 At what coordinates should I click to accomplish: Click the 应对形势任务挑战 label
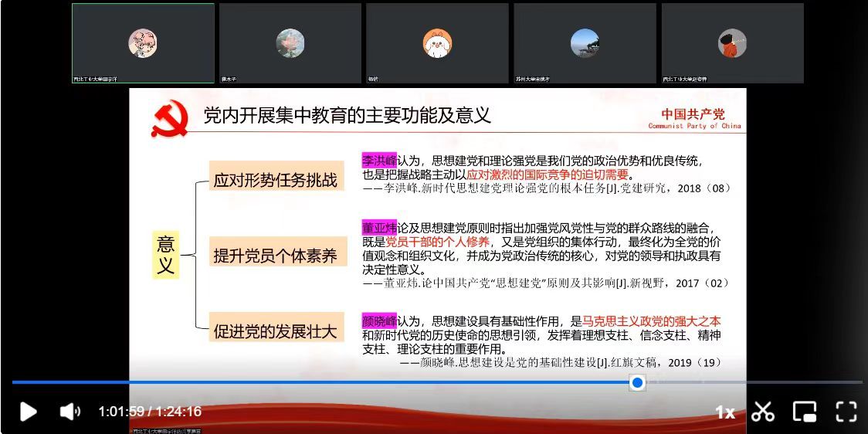click(x=276, y=181)
